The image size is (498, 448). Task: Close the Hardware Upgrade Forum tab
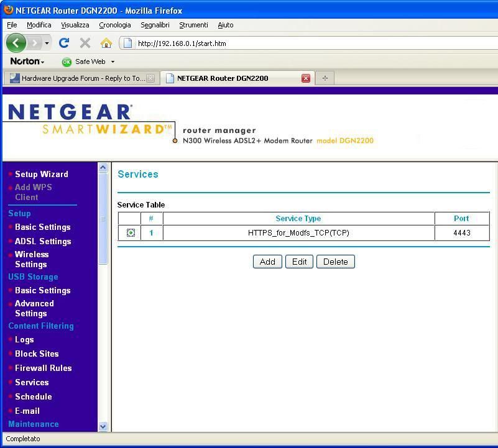150,78
